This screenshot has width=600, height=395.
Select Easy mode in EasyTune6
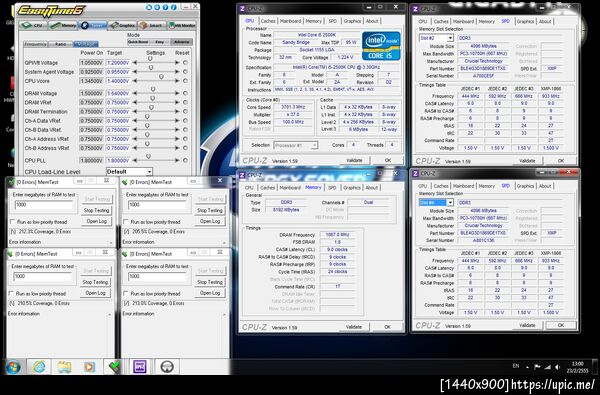[x=160, y=42]
